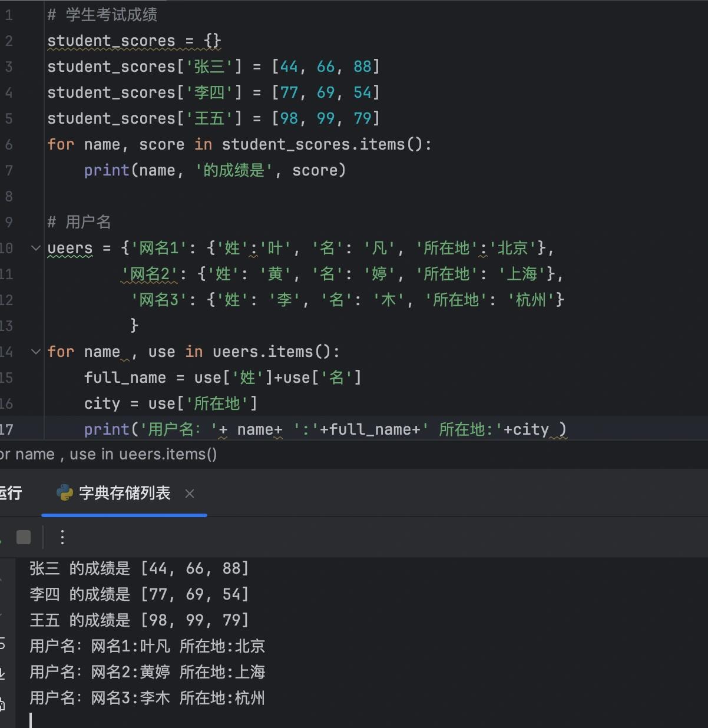The image size is (708, 728).
Task: Click the '北京' value in the dictionary
Action: tap(513, 248)
